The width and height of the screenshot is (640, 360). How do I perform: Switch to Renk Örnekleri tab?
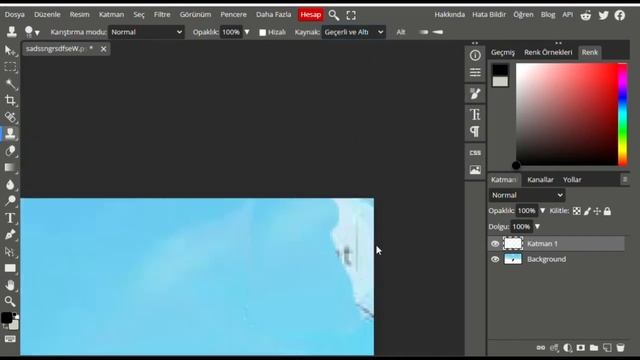point(548,52)
